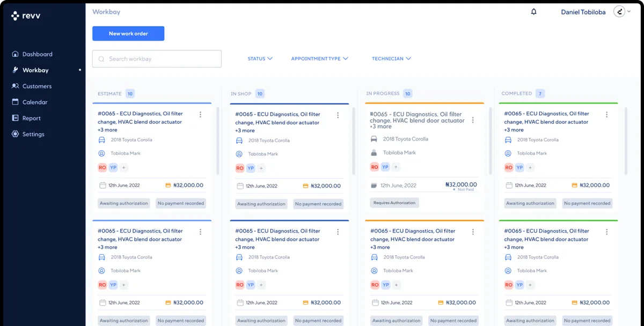
Task: Click the In Shop column scrollbar
Action: coord(354,140)
